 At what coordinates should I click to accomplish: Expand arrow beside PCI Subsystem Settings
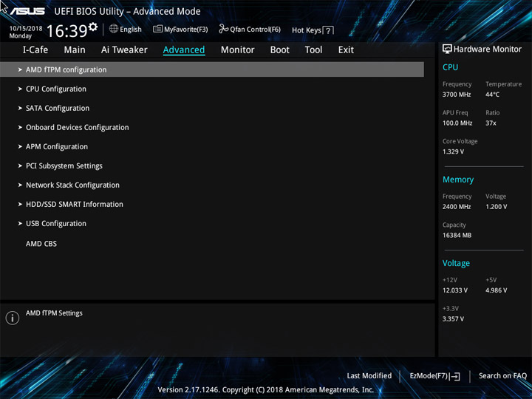20,166
